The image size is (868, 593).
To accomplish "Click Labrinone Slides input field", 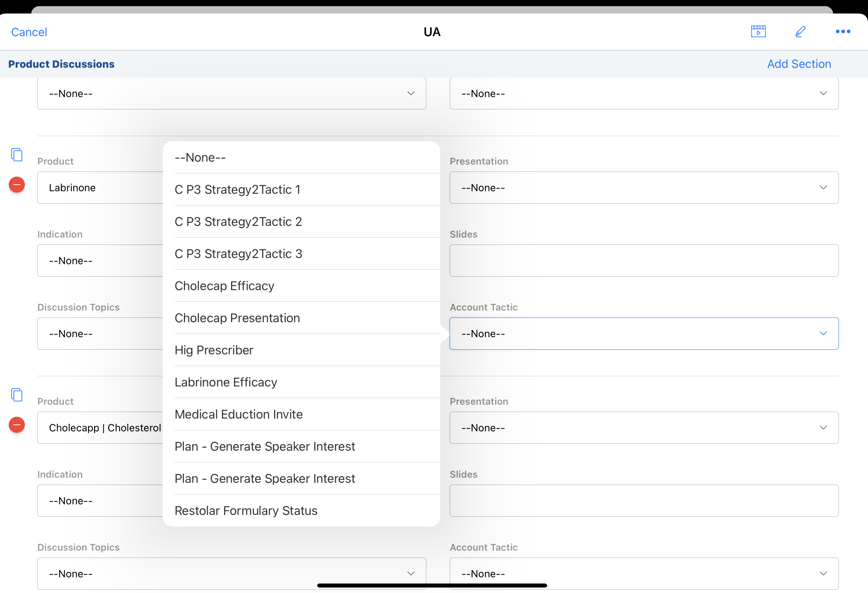I will coord(644,261).
